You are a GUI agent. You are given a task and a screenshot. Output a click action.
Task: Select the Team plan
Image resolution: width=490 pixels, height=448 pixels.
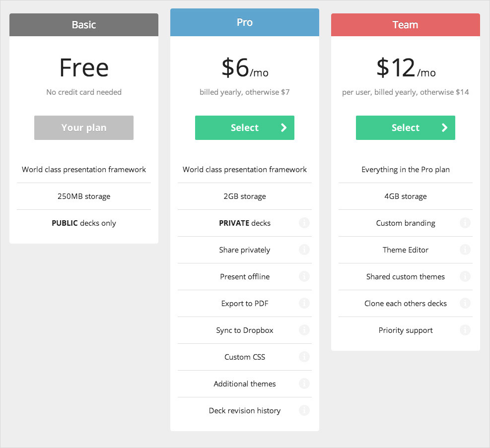(x=406, y=128)
